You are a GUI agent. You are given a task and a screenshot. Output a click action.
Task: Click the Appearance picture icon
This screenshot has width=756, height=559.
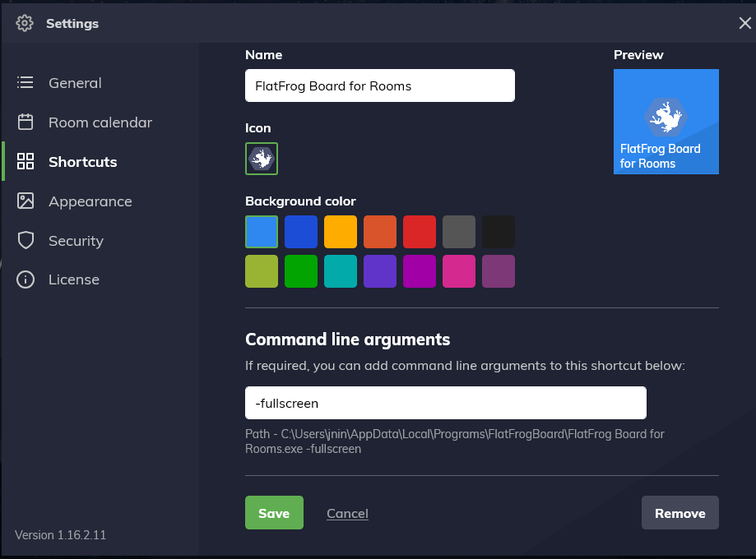[x=26, y=201]
